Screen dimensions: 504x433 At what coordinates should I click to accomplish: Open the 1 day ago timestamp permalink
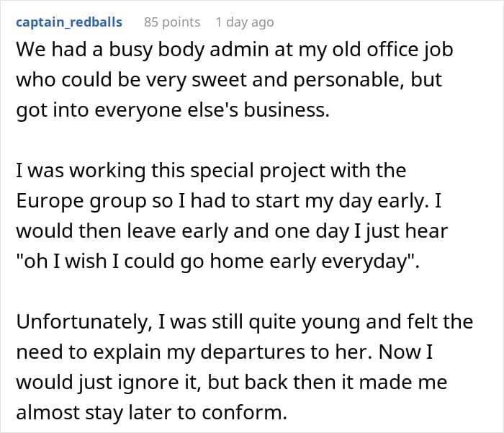(x=245, y=22)
